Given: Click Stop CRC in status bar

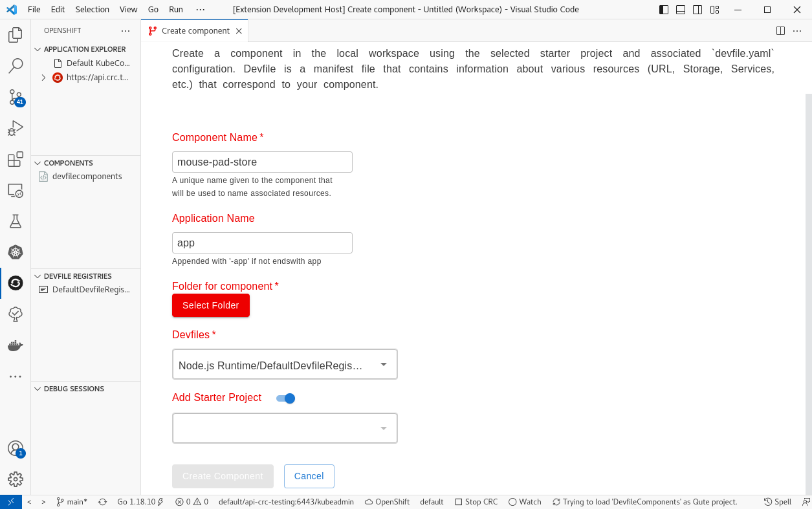Looking at the screenshot, I should point(476,502).
